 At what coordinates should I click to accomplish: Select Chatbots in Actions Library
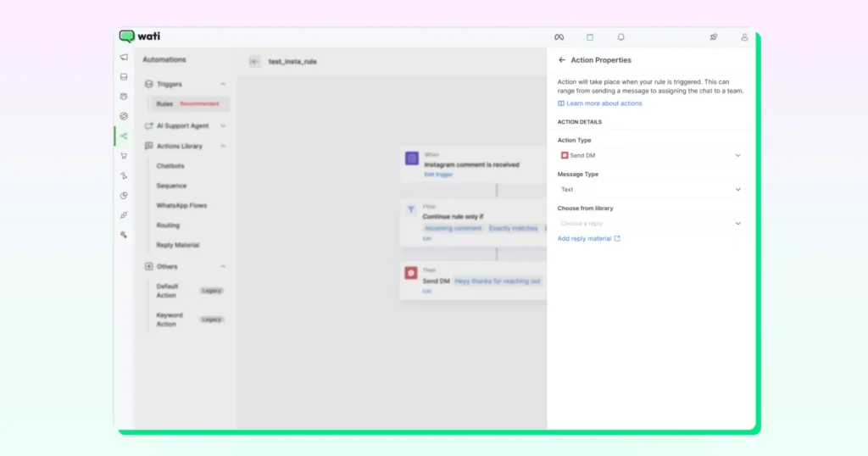pyautogui.click(x=170, y=166)
